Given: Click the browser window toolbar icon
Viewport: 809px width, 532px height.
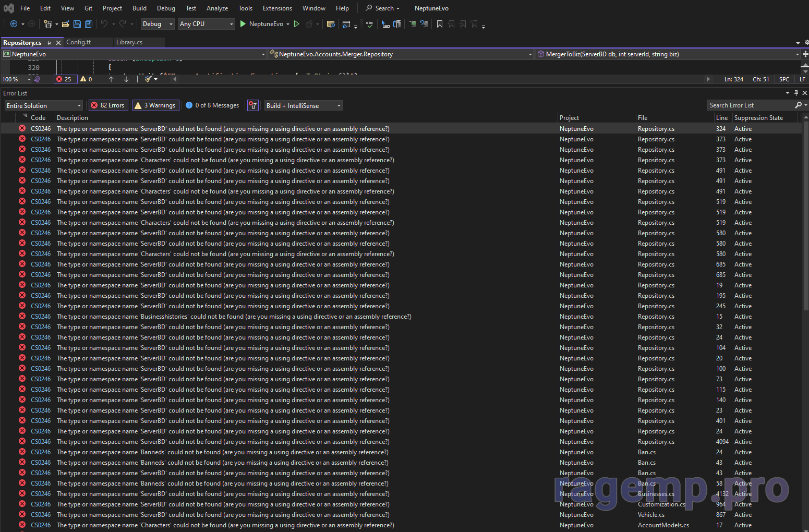Looking at the screenshot, I should click(346, 24).
